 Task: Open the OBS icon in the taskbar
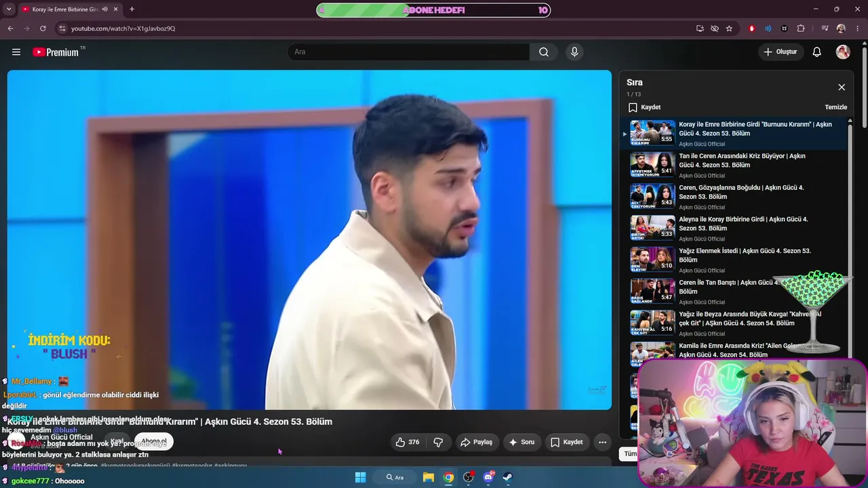click(x=469, y=477)
